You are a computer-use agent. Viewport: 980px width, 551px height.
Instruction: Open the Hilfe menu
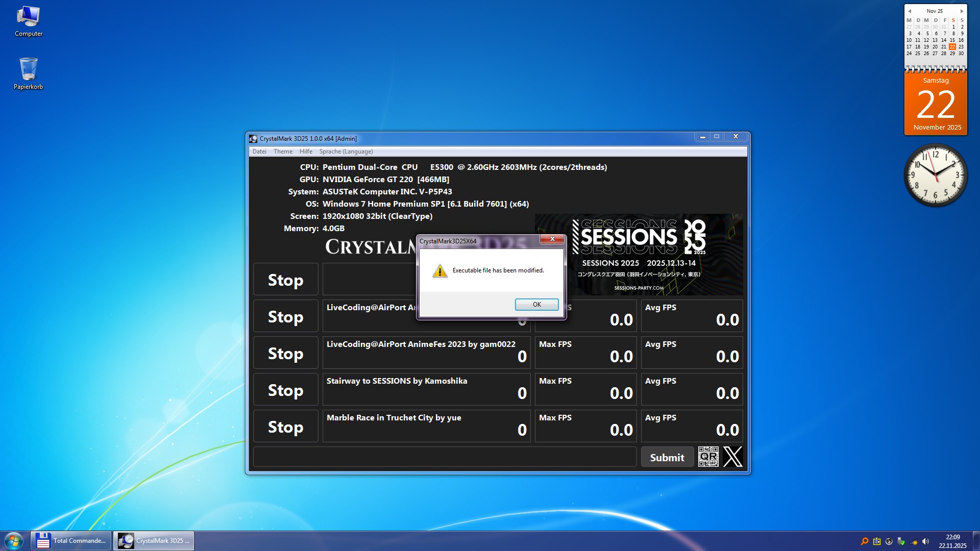306,152
